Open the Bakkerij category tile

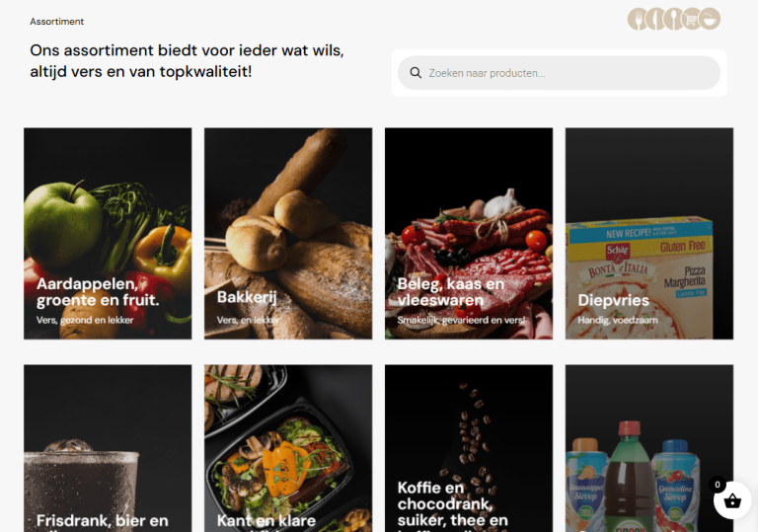(288, 234)
